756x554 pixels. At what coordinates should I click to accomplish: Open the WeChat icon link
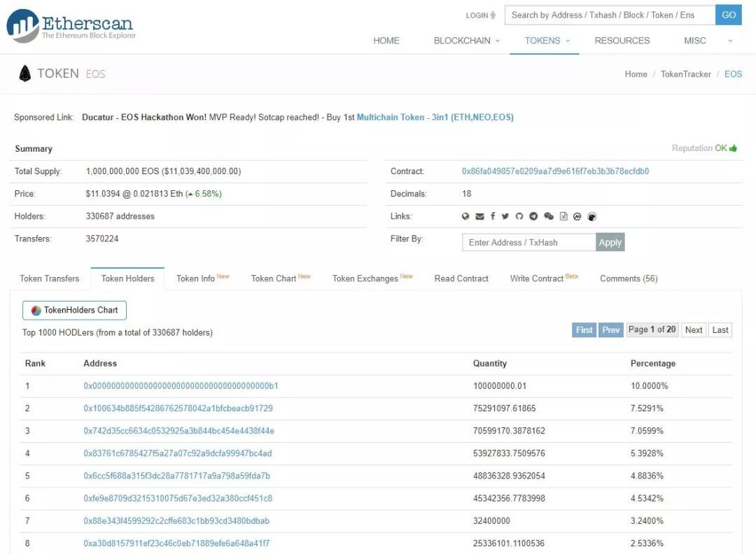(549, 217)
